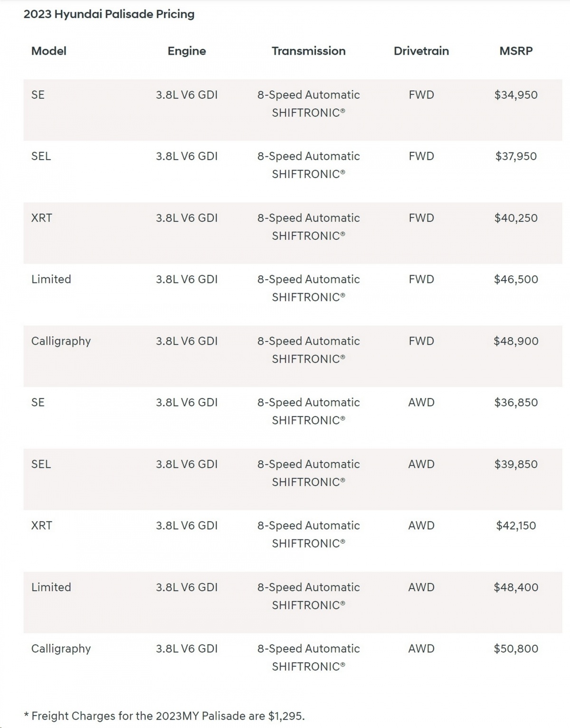
Task: Click the XRT FWD price $40,250
Action: point(516,218)
